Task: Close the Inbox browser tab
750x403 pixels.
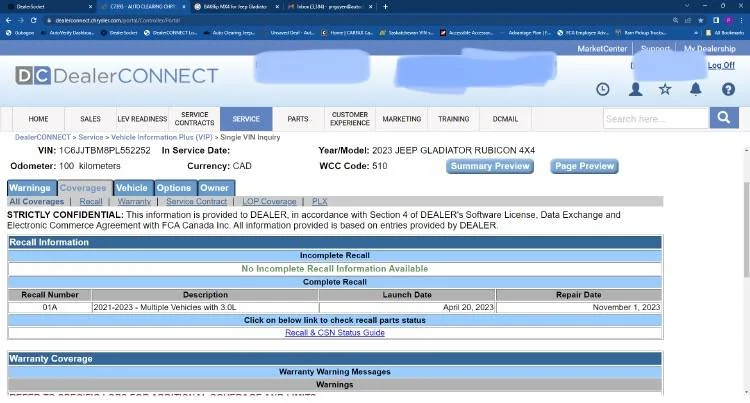Action: point(371,7)
